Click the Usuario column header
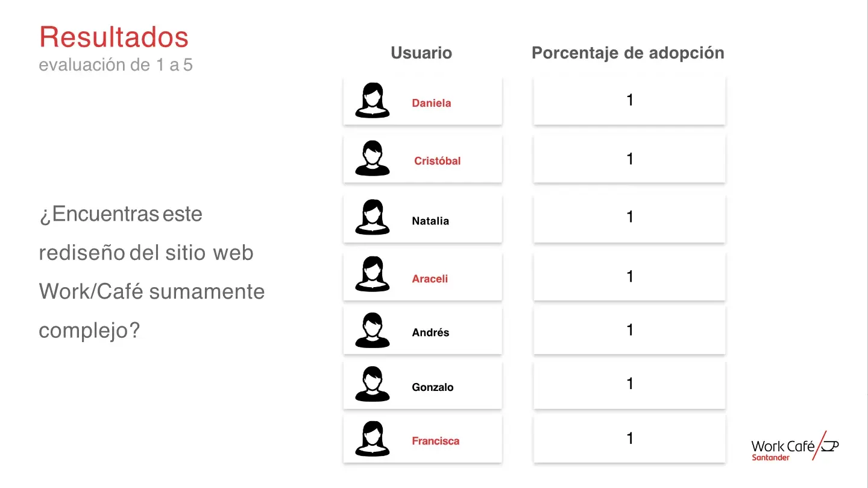 tap(421, 53)
